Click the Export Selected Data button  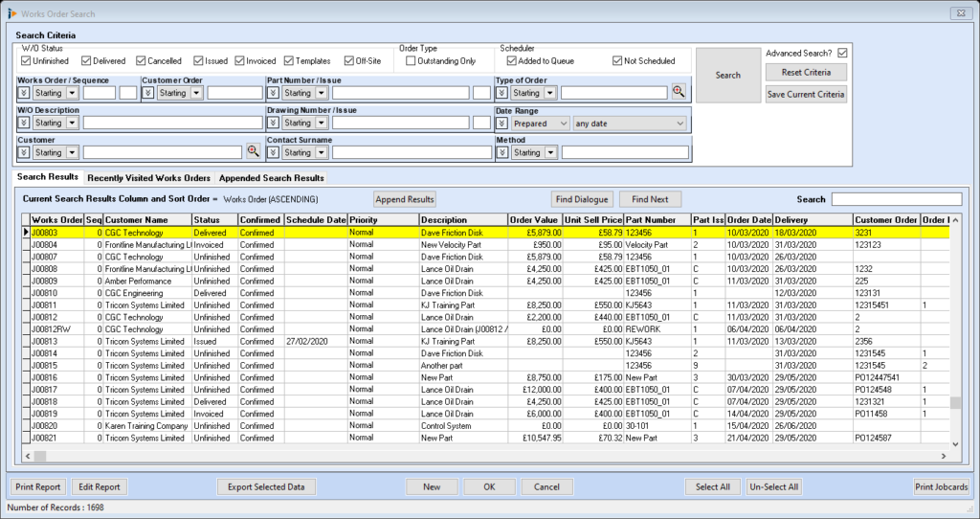(266, 486)
